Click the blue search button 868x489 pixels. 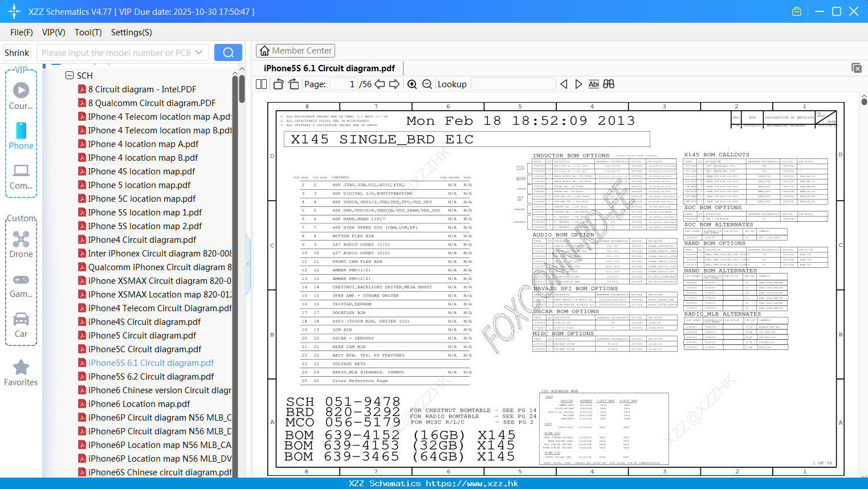tap(228, 52)
